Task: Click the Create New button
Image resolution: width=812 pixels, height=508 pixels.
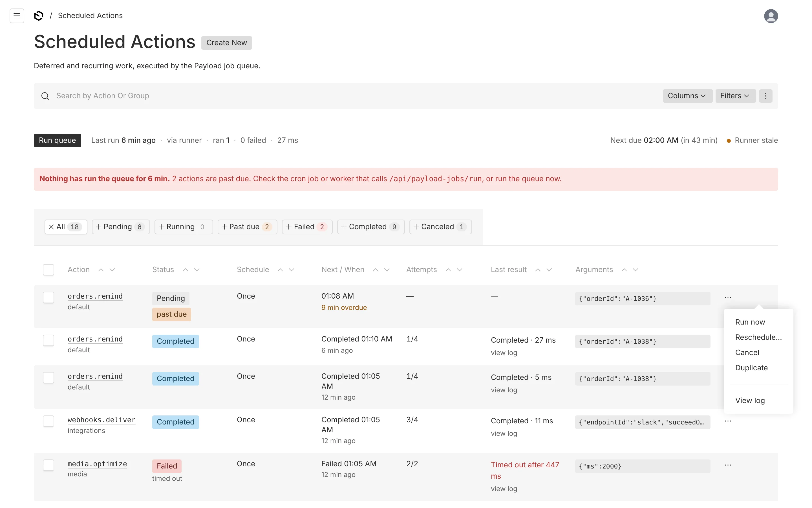Action: click(x=226, y=43)
